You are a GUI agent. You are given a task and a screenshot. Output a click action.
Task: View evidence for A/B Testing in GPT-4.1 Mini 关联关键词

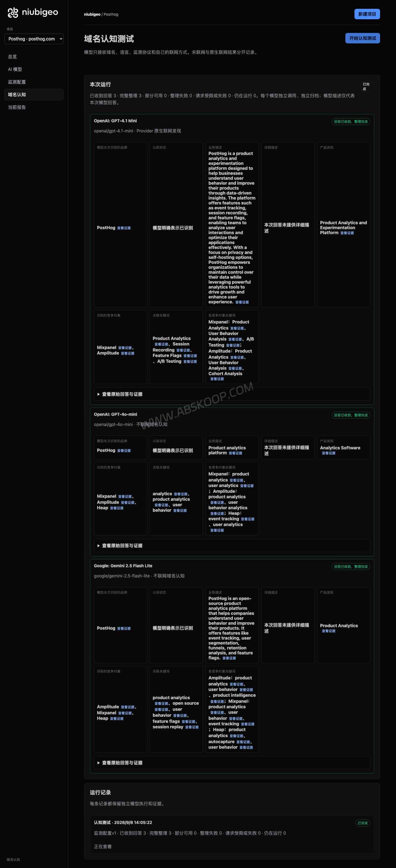[x=190, y=361]
